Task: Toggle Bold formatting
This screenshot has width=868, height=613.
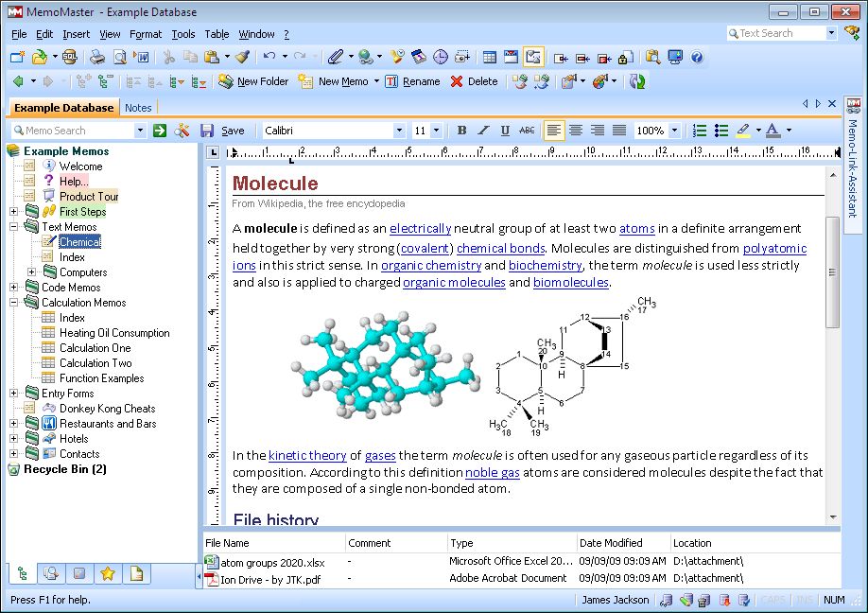Action: click(x=461, y=131)
